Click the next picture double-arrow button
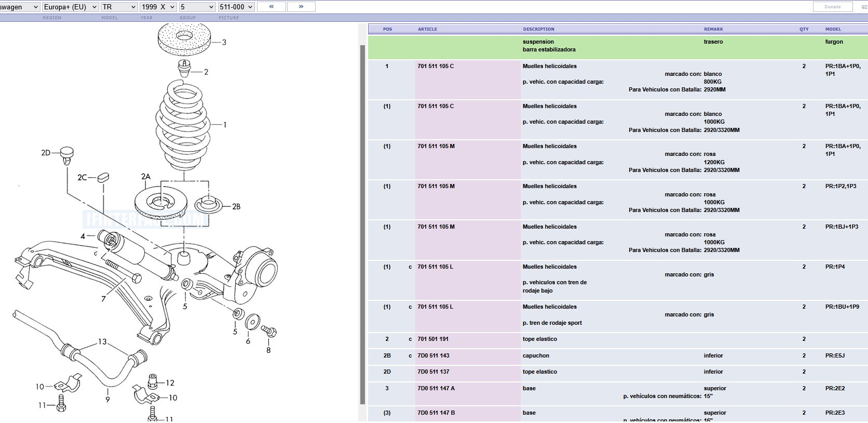 (301, 7)
